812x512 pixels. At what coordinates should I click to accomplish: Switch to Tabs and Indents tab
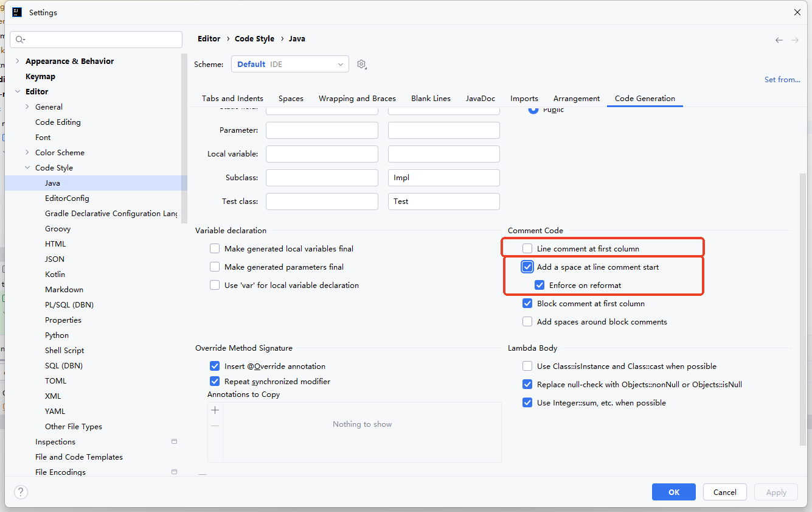232,98
